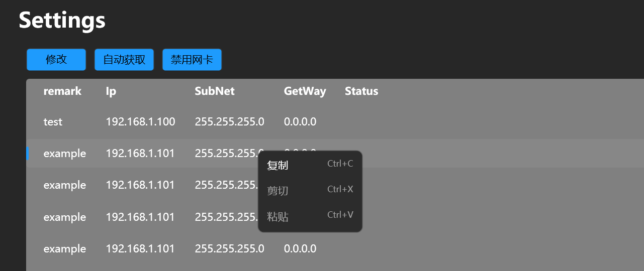Image resolution: width=644 pixels, height=271 pixels.
Task: Click the subnet cell in the test row
Action: click(x=230, y=122)
